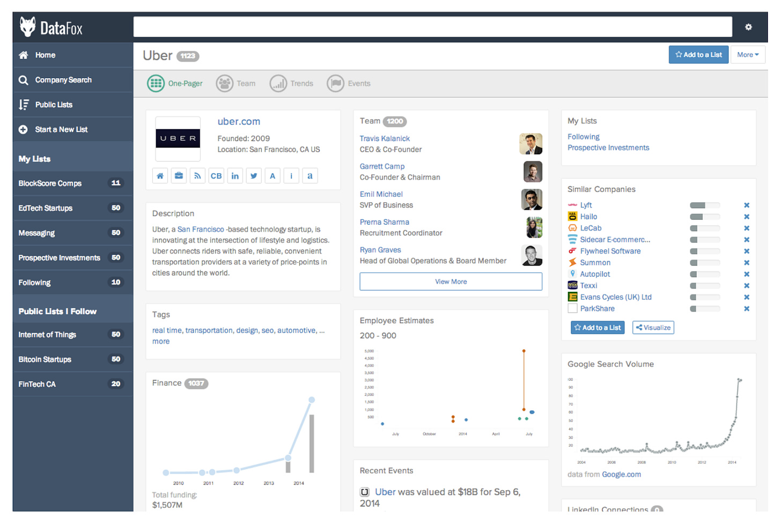Viewport: 781px width, 532px height.
Task: Switch to the One-Pager tab
Action: point(175,84)
